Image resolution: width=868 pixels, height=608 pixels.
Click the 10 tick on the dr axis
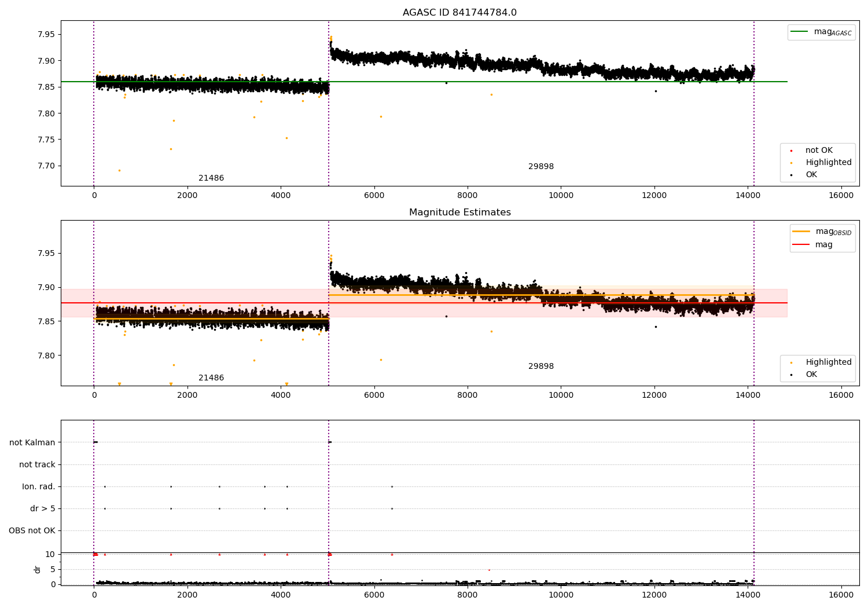tap(50, 554)
